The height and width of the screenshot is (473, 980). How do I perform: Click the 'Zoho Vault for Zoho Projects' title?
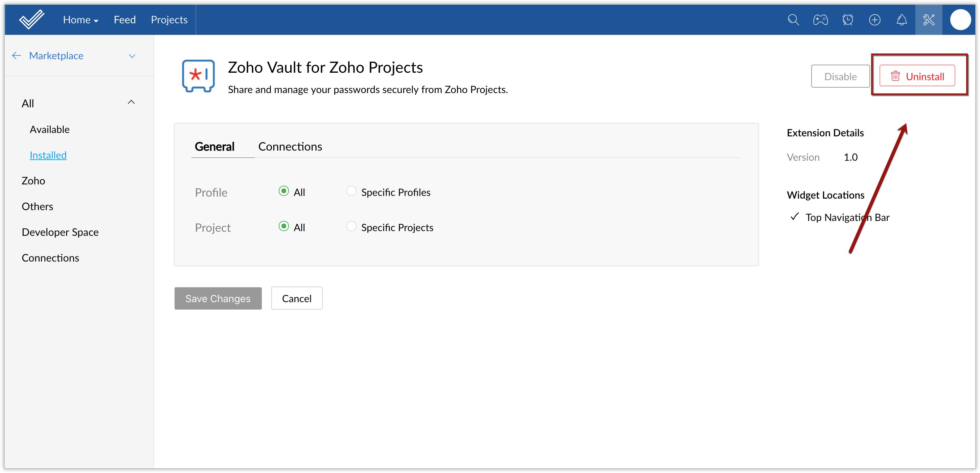(325, 68)
